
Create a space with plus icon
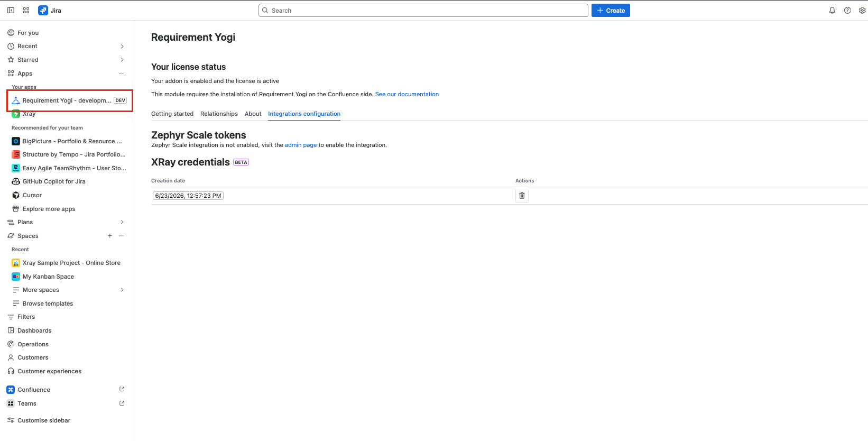[x=110, y=236]
